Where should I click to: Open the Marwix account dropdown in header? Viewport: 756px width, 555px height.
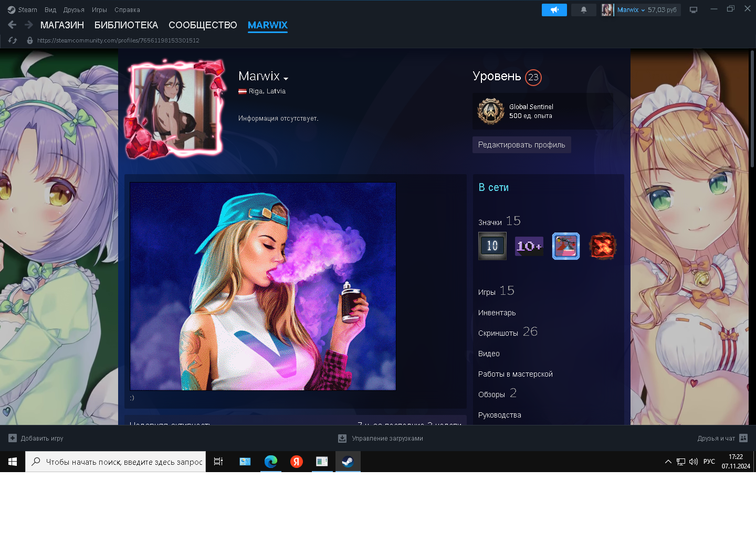pyautogui.click(x=631, y=10)
